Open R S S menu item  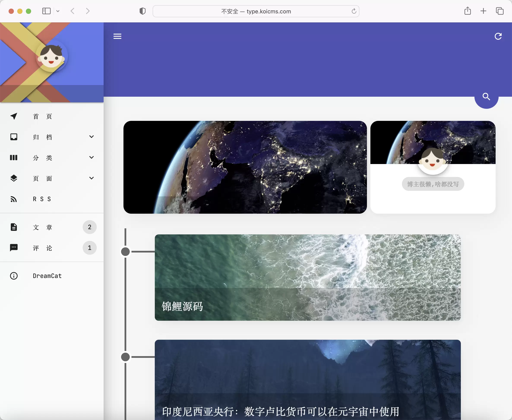pos(52,199)
